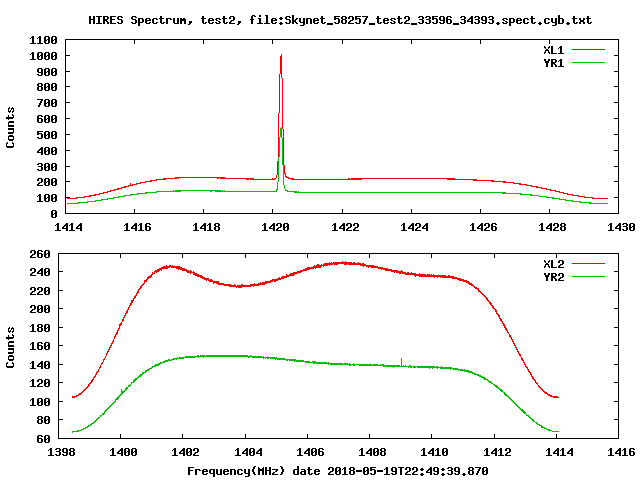Click the 700 y-axis tick label
This screenshot has width=640, height=480.
click(x=47, y=103)
